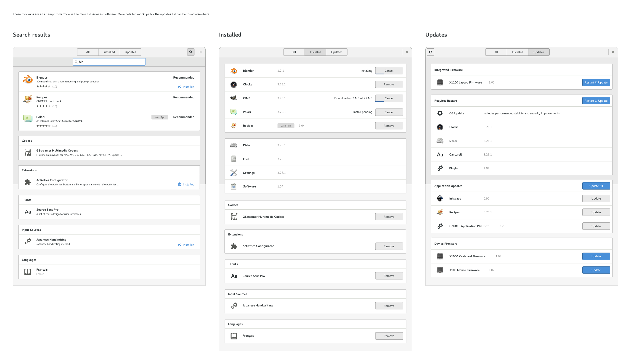The image size is (631, 364).
Task: Click the Update All button
Action: (596, 186)
